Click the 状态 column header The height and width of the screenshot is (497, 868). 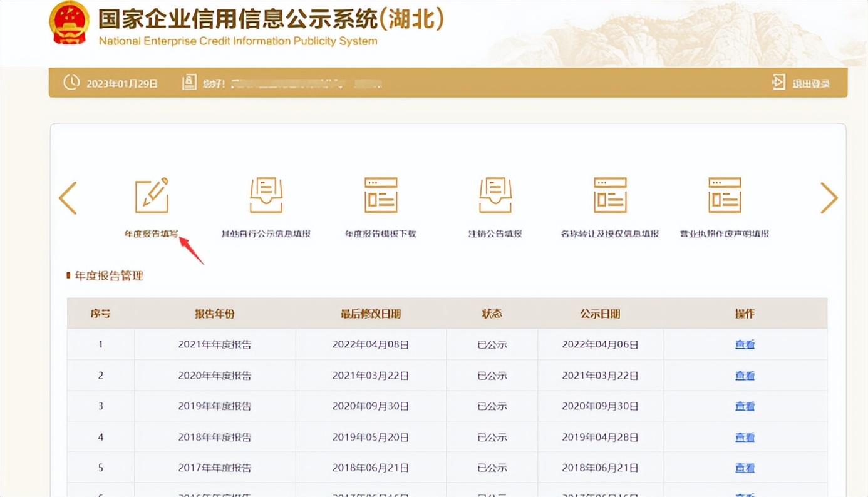pyautogui.click(x=492, y=314)
